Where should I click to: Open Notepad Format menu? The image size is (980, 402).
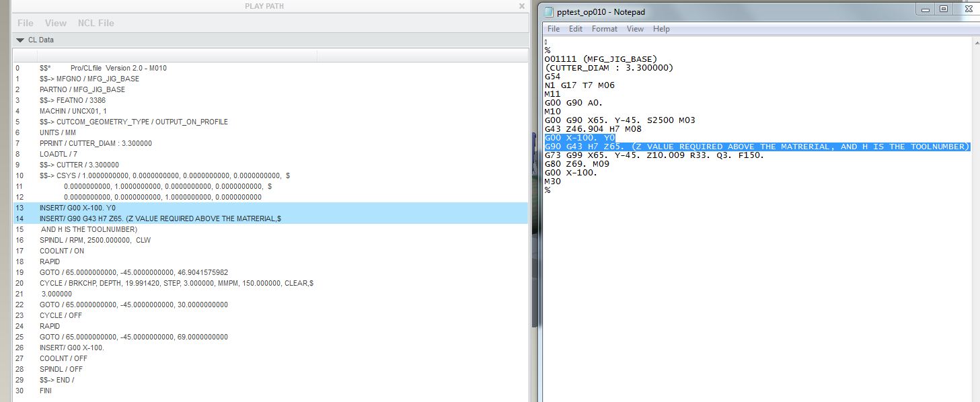(x=605, y=29)
